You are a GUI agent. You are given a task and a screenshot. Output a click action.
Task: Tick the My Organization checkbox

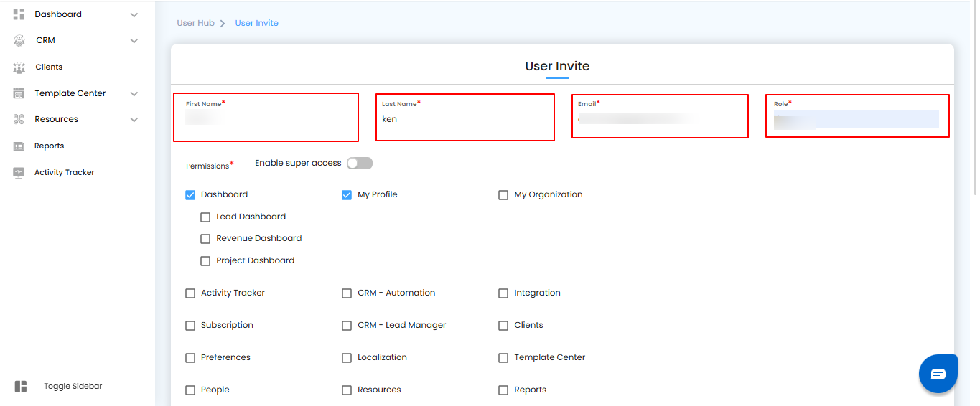tap(503, 195)
